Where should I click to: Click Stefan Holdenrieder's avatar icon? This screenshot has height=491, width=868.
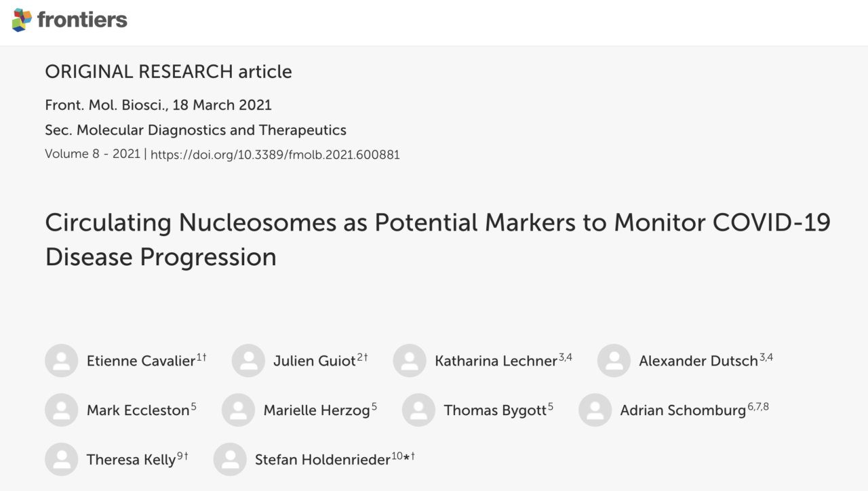[230, 460]
